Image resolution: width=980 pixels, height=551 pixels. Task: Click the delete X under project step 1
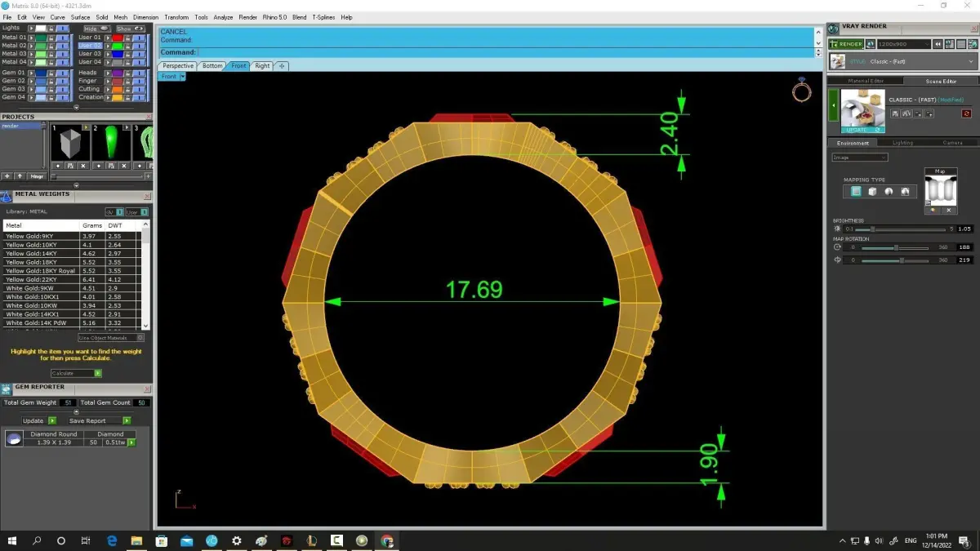[x=83, y=166]
